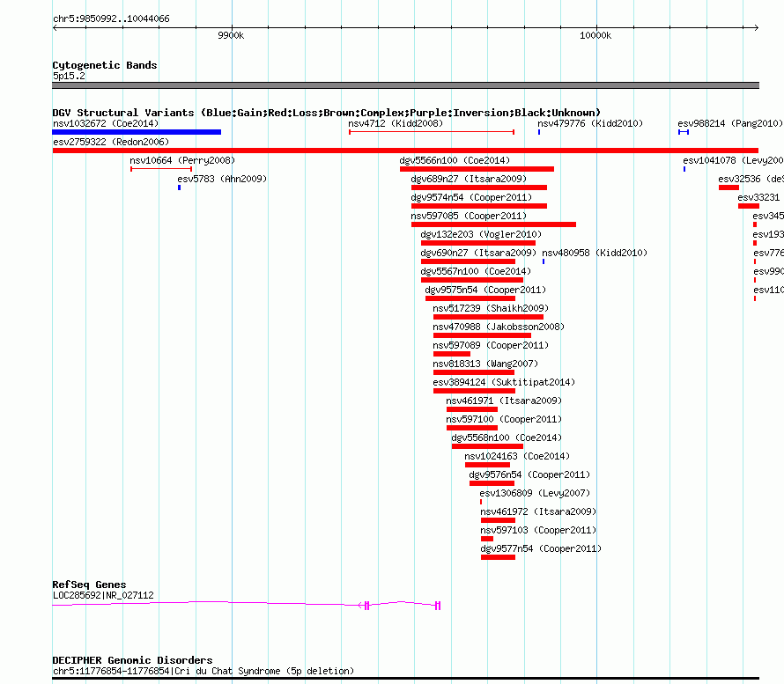Select the red dgv5566n100 loss bar
The image size is (784, 684).
pos(477,169)
